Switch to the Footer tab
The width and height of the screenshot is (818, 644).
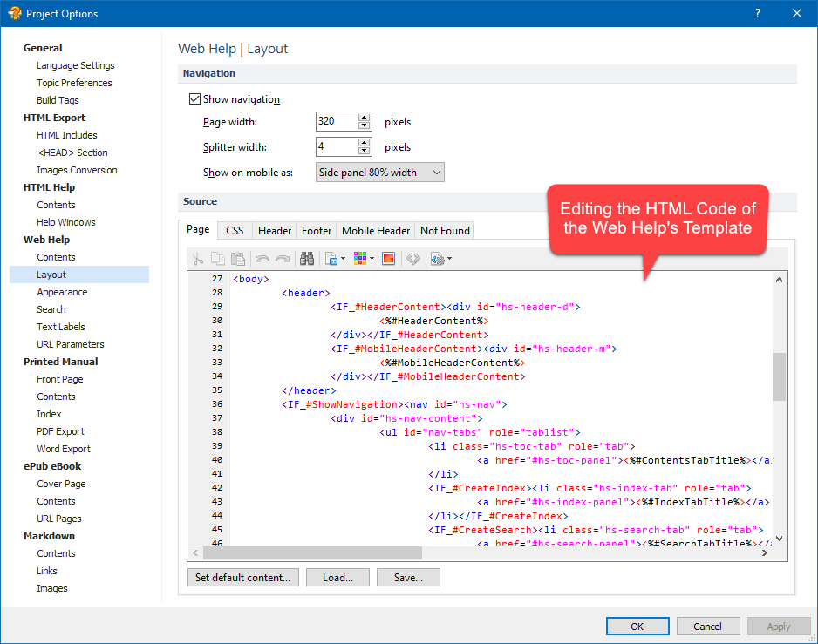317,230
